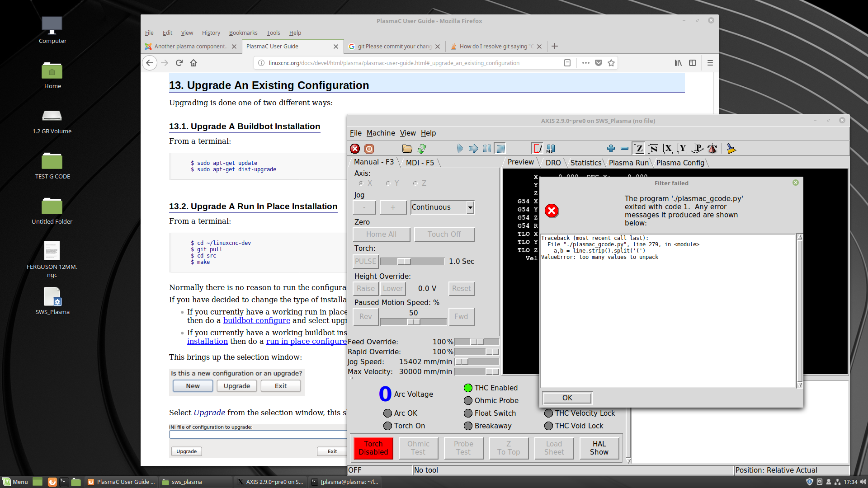This screenshot has width=868, height=488.
Task: Zoom out the AXIS preview
Action: (624, 149)
